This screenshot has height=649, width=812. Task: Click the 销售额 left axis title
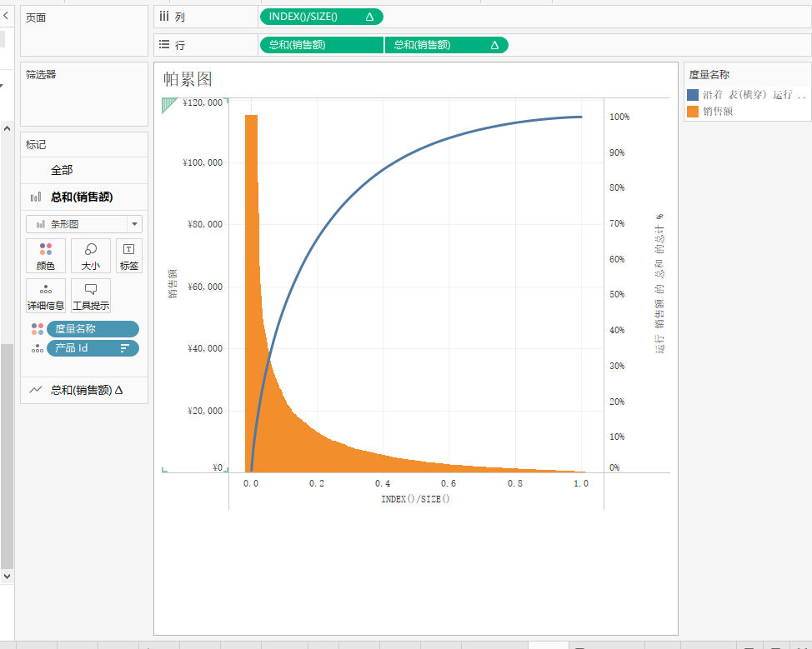pos(173,283)
